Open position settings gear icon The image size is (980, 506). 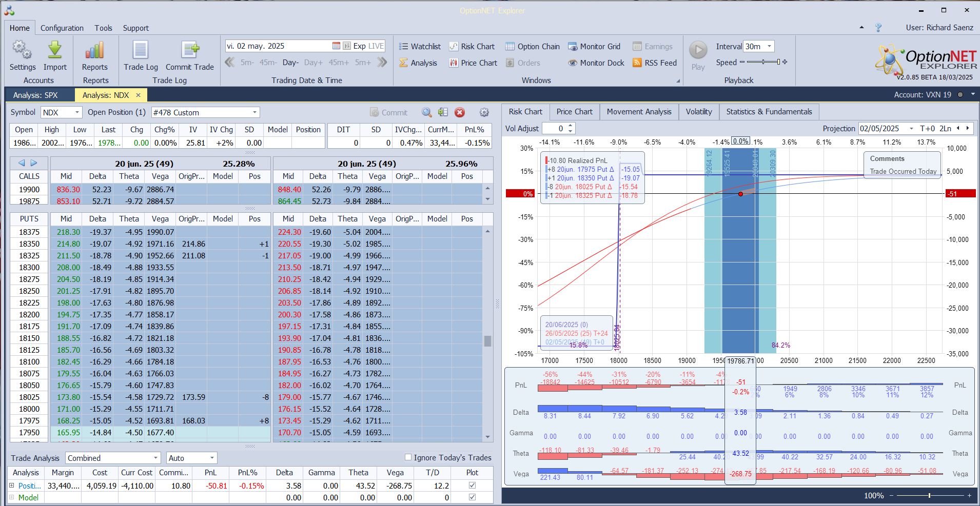(484, 112)
